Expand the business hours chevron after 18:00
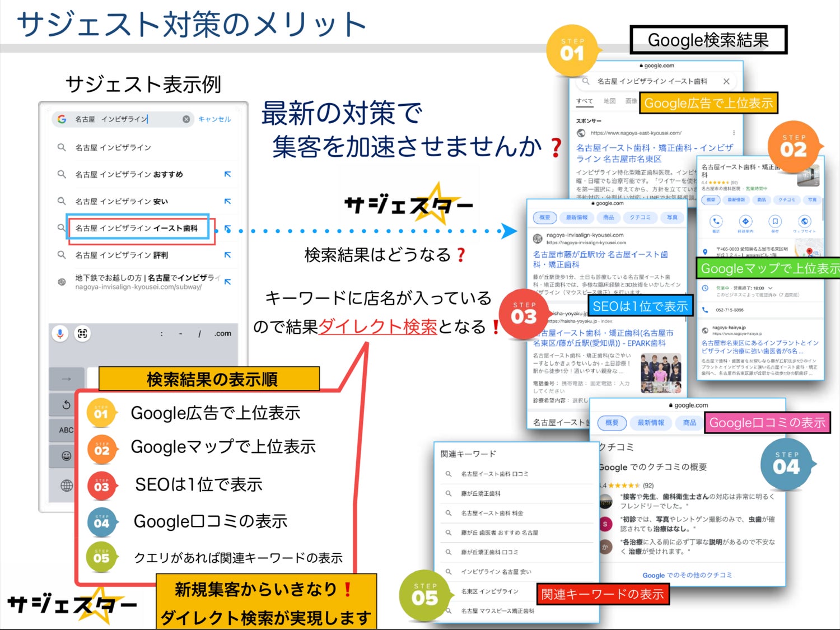The height and width of the screenshot is (630, 840). [x=770, y=288]
